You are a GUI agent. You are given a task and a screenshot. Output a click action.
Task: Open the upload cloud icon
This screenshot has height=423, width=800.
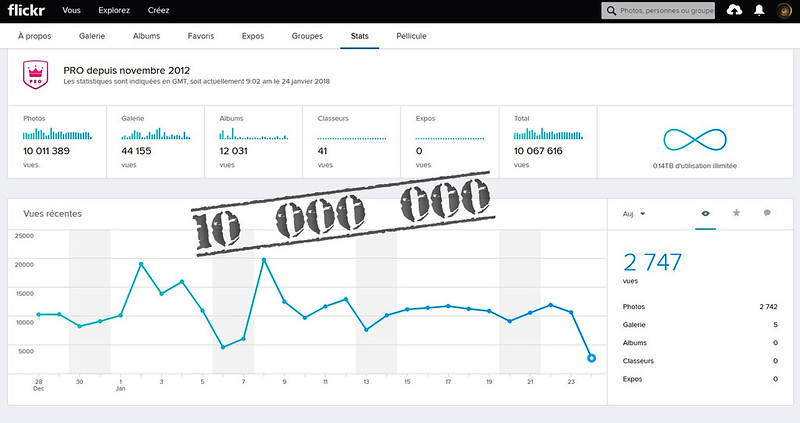(x=734, y=10)
